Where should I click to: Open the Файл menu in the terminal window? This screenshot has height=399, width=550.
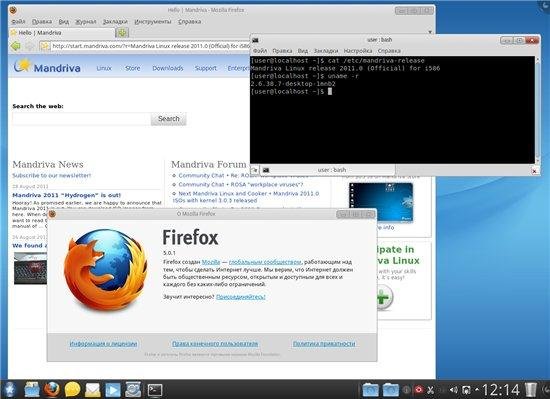point(260,51)
